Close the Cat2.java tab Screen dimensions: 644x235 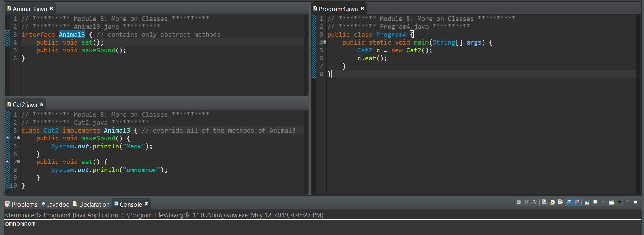coord(42,104)
